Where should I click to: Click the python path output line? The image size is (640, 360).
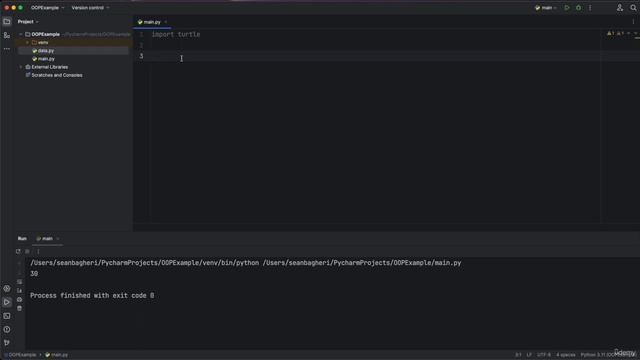pos(245,263)
